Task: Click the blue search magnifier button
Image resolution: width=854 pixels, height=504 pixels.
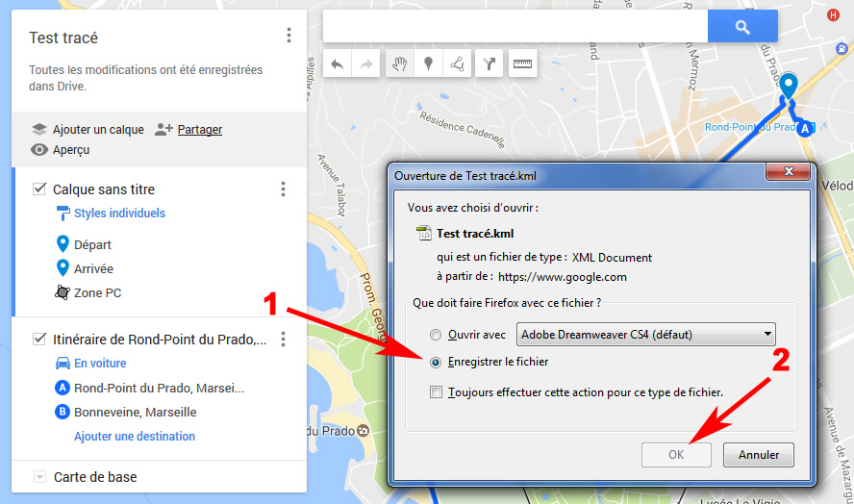Action: 742,26
